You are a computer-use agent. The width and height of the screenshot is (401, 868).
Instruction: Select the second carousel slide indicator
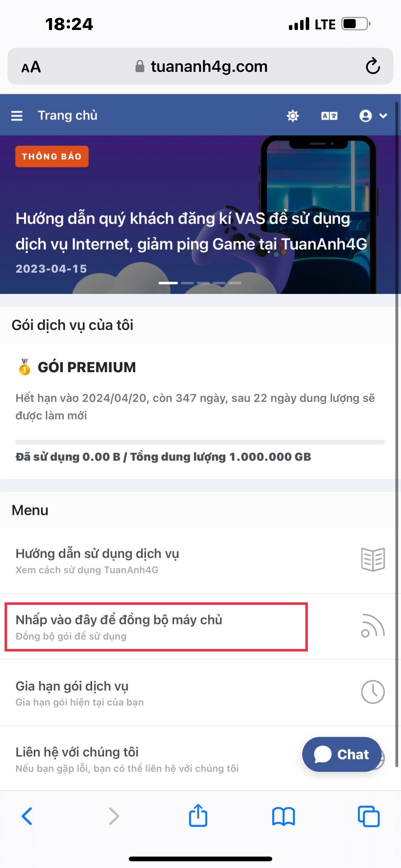(x=187, y=283)
